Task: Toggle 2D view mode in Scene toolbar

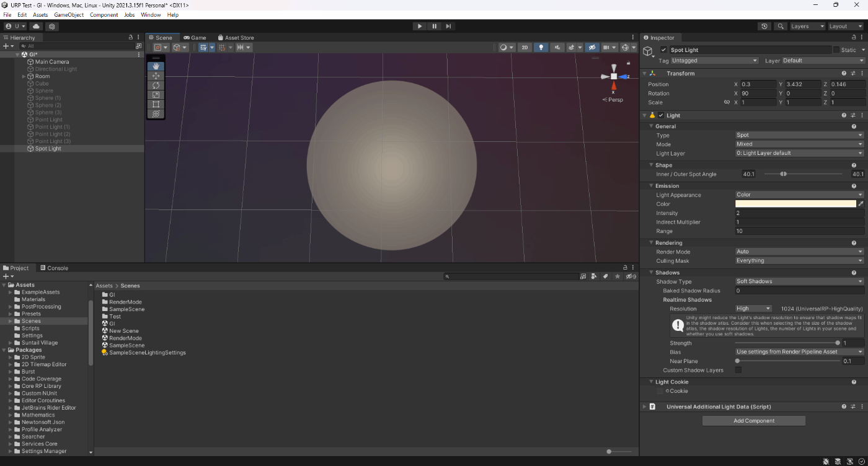Action: [x=525, y=47]
